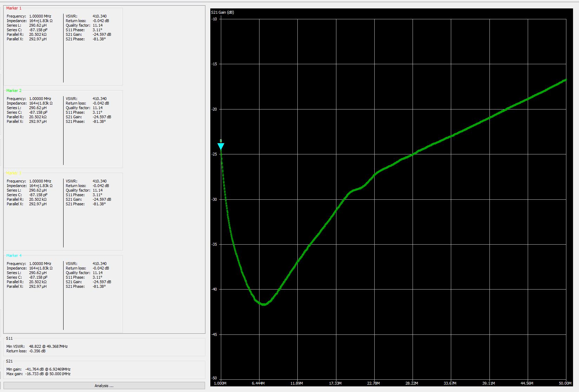Click the -10 y-axis label
This screenshot has height=392, width=579.
click(214, 19)
